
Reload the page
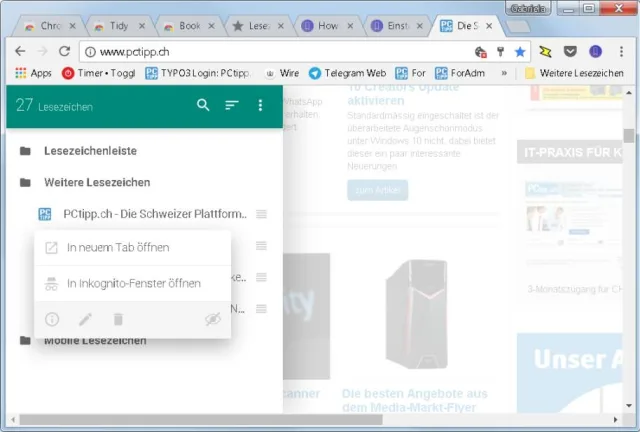pos(64,51)
